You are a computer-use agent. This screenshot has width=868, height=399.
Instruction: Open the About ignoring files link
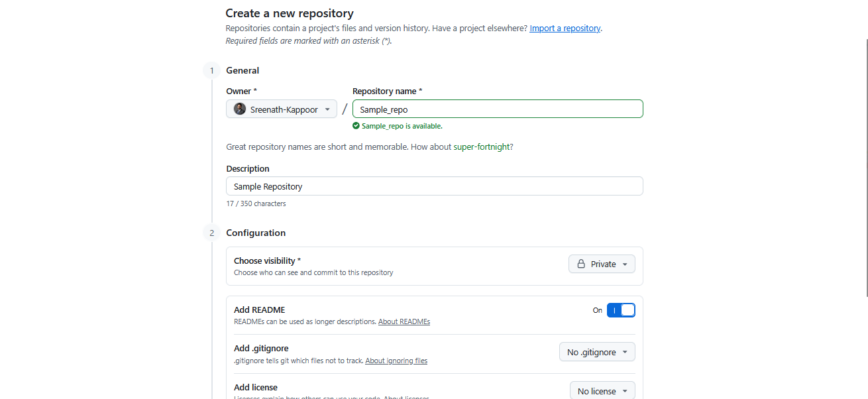coord(396,361)
